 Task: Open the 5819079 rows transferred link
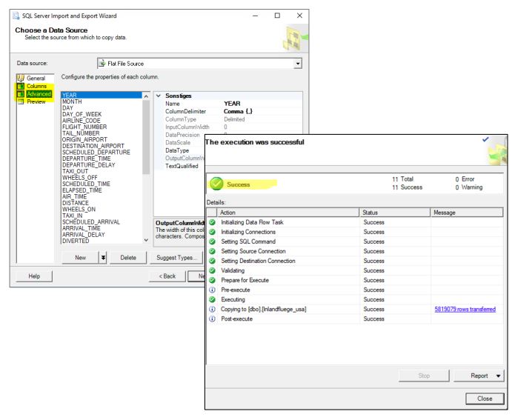[465, 309]
